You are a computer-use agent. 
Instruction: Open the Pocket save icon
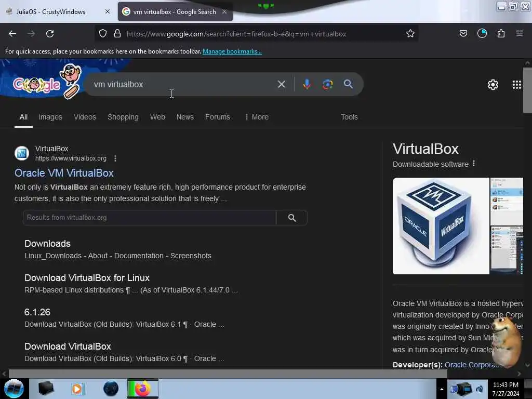click(x=463, y=33)
